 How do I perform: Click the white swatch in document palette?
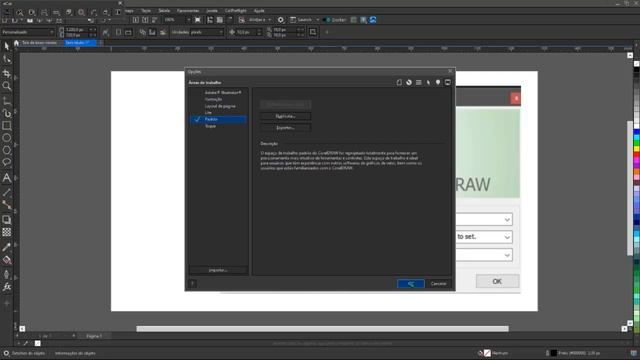[38, 343]
